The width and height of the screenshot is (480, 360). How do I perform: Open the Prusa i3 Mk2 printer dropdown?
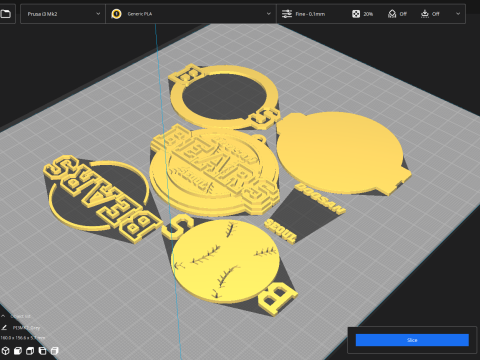coord(63,14)
